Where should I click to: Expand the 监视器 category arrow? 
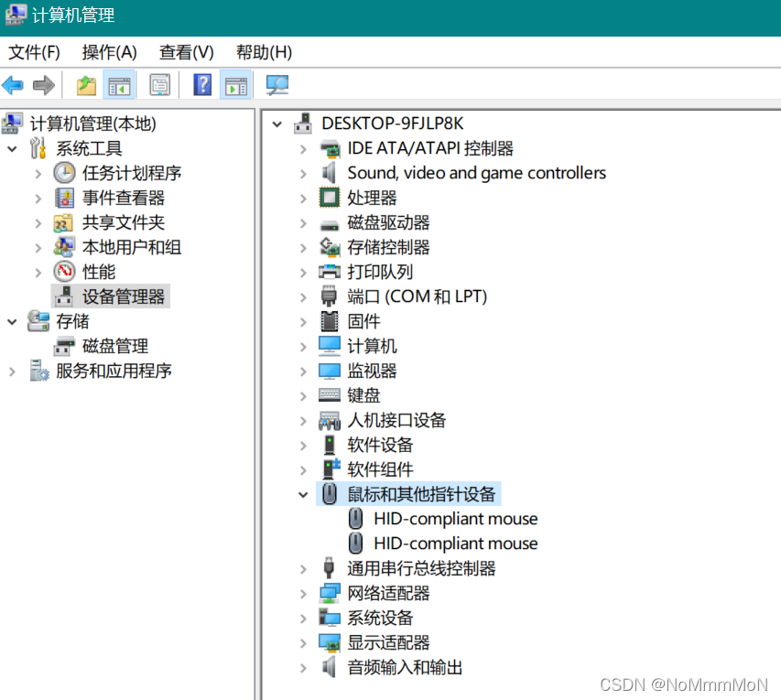303,371
